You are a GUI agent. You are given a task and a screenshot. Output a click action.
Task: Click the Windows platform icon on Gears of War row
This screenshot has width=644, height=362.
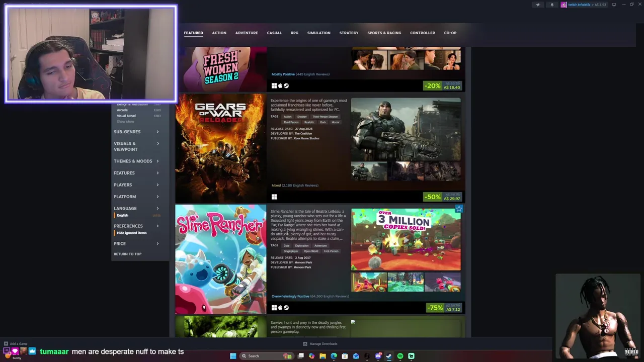coord(274,197)
